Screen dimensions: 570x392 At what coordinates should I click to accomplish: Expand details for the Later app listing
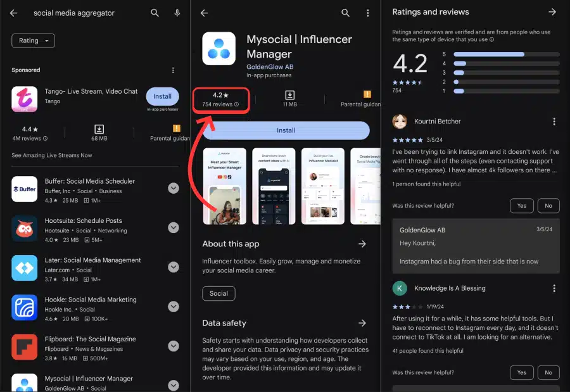point(173,267)
